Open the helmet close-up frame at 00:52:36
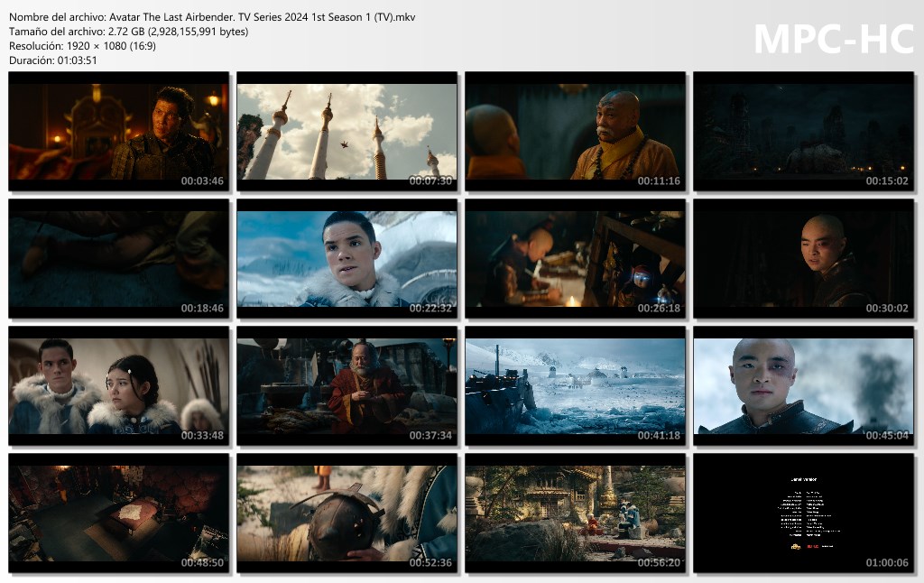The image size is (924, 583). 346,513
